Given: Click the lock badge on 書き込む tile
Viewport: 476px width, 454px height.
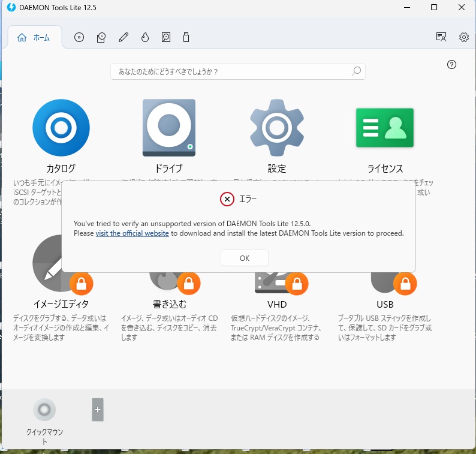Looking at the screenshot, I should pyautogui.click(x=189, y=283).
